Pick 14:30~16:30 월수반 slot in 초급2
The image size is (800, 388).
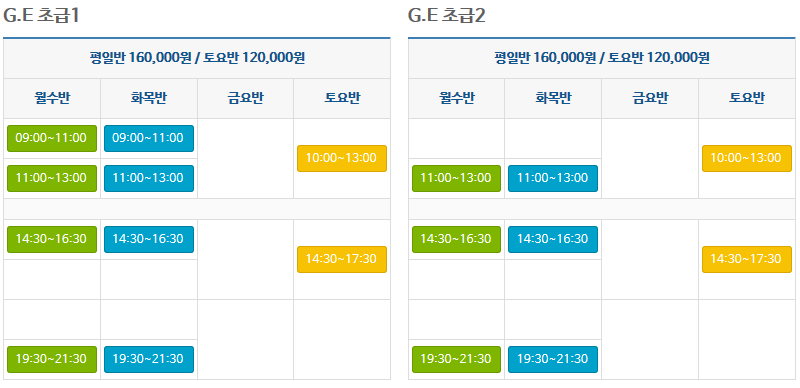click(x=457, y=239)
